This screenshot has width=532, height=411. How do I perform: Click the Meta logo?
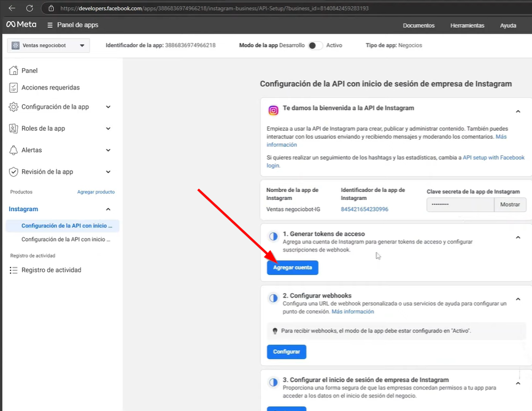[21, 25]
